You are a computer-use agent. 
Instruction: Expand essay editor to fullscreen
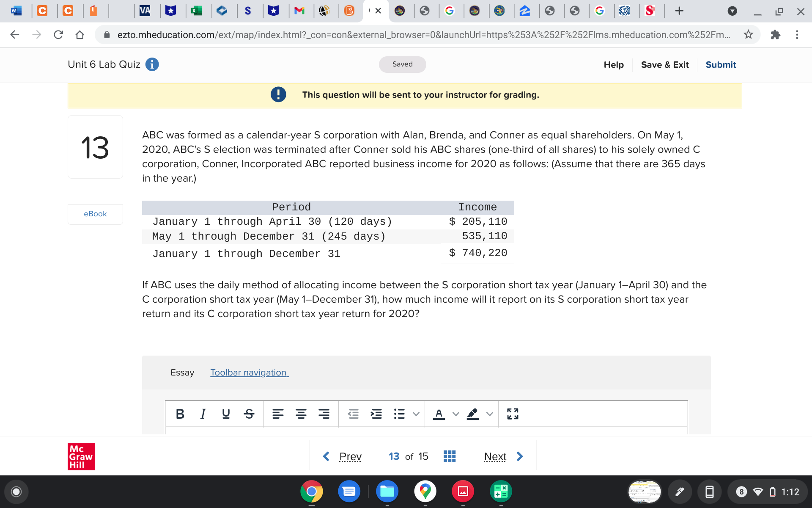pos(513,414)
